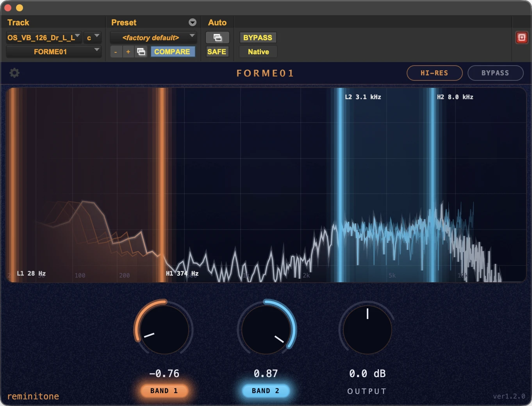Viewport: 532px width, 406px height.
Task: Click the Preset header label
Action: pos(124,22)
